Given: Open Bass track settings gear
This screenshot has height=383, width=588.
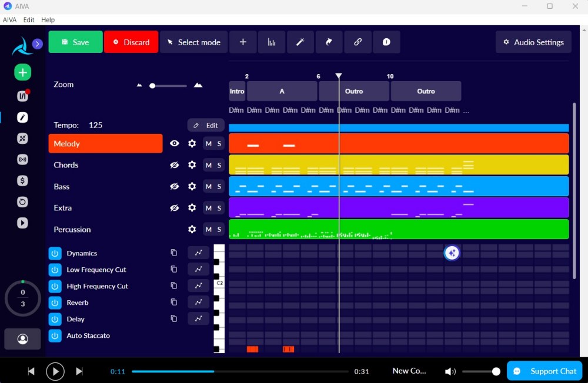Looking at the screenshot, I should click(x=192, y=186).
